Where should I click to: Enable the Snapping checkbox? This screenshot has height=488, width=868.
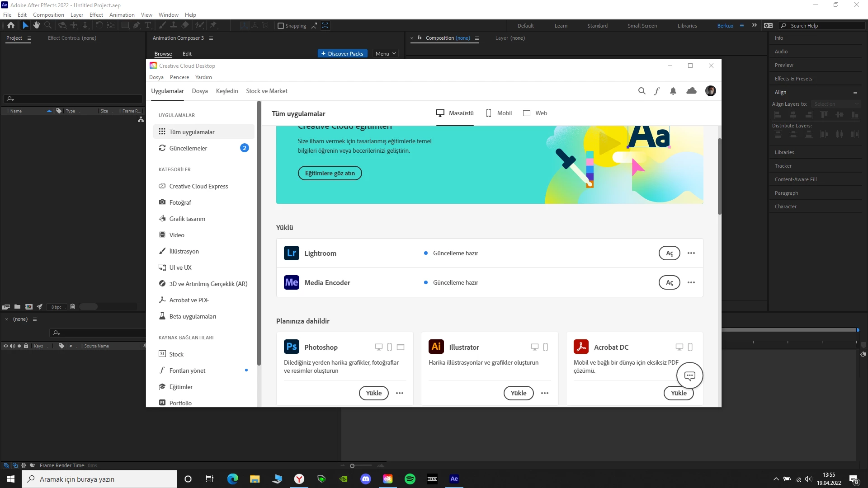[281, 26]
